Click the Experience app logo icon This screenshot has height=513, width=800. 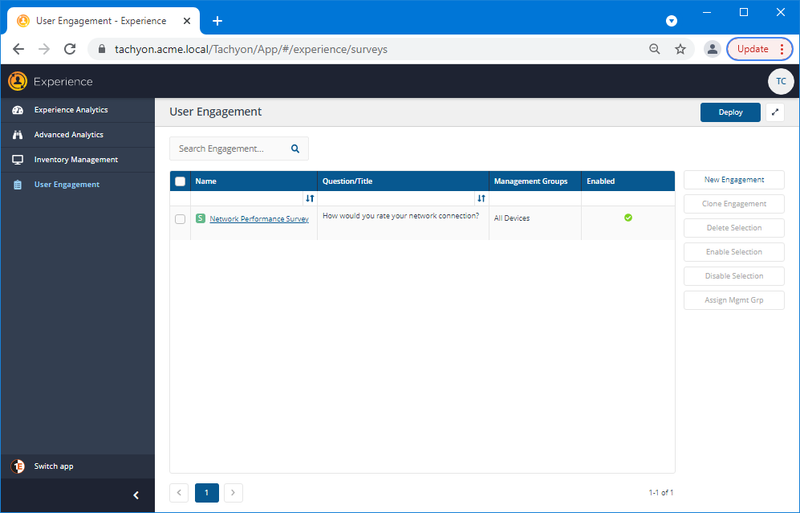pyautogui.click(x=17, y=82)
